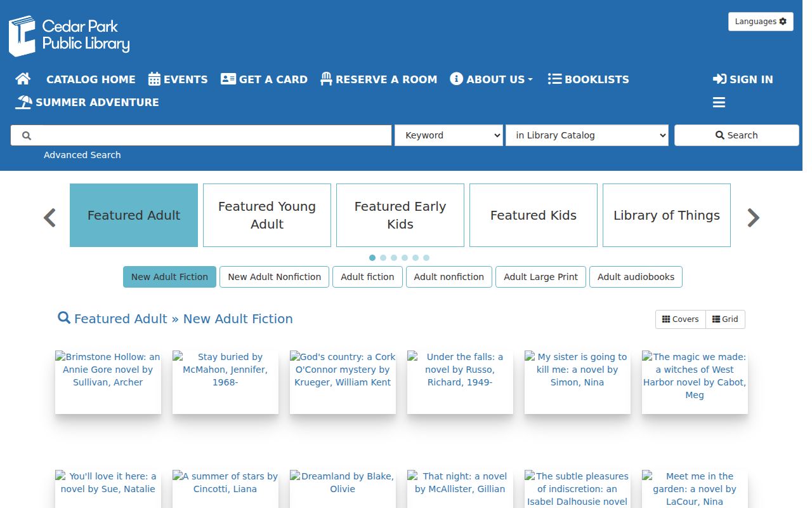
Task: Go to library home via house icon
Action: tap(23, 79)
